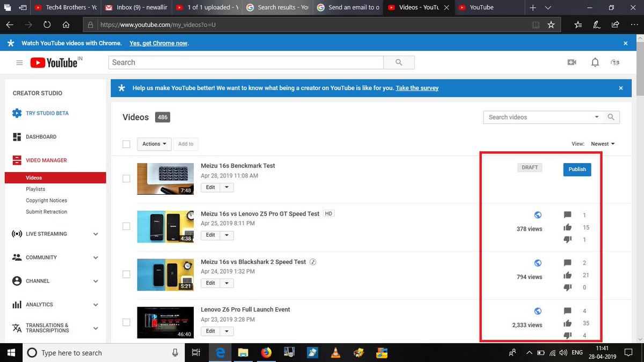644x362 pixels.
Task: Add page to favorites with star icon
Action: pyautogui.click(x=551, y=25)
